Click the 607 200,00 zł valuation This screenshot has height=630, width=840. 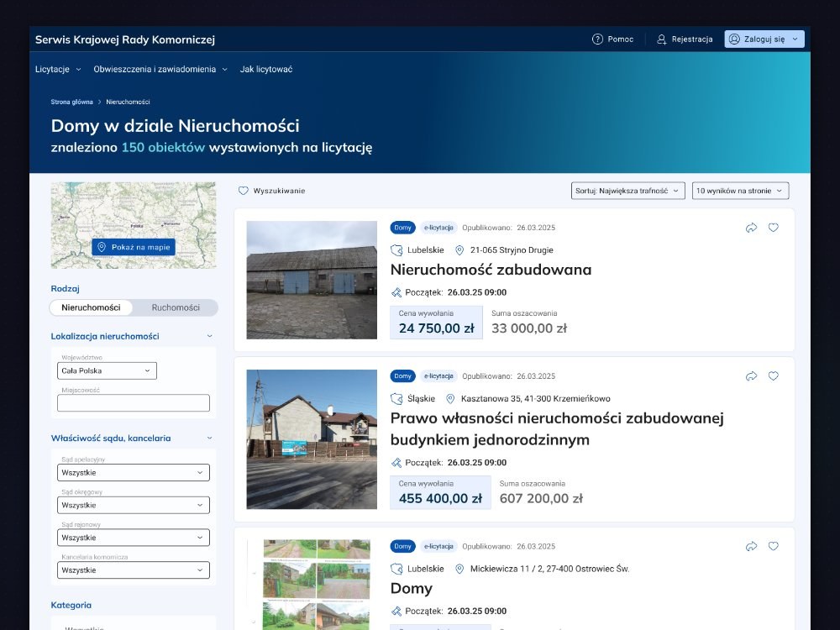(x=541, y=499)
